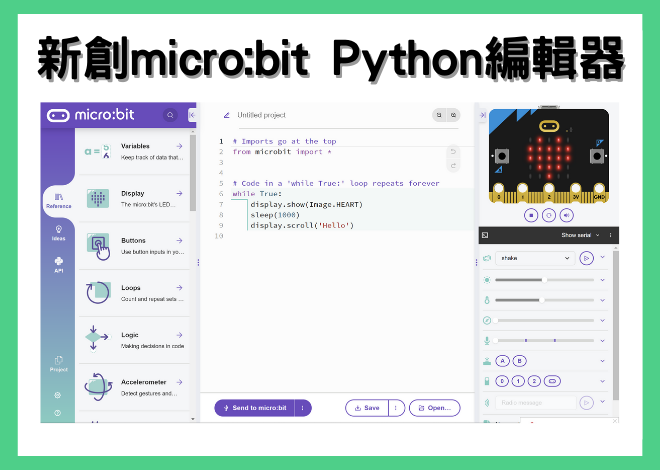This screenshot has width=660, height=470.
Task: Click pin 1 button in pins row
Action: [x=518, y=381]
